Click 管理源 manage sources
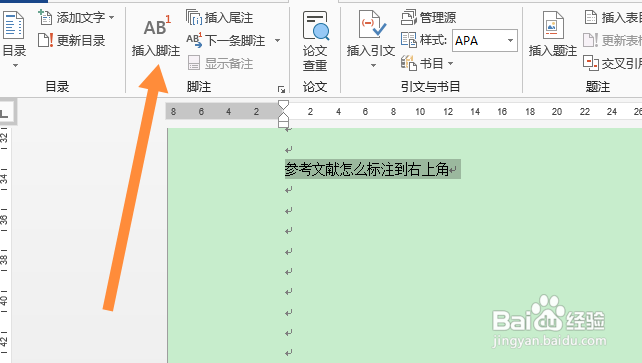The image size is (642, 363). (x=428, y=18)
